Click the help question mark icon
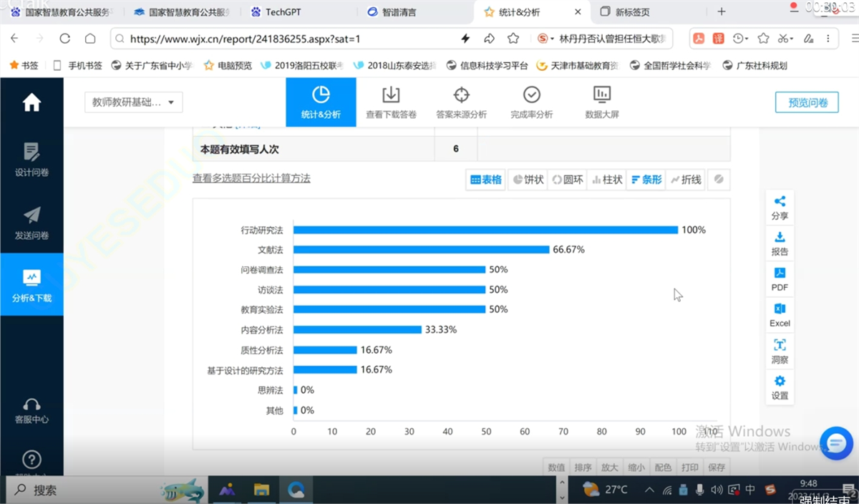The image size is (859, 504). [x=31, y=459]
